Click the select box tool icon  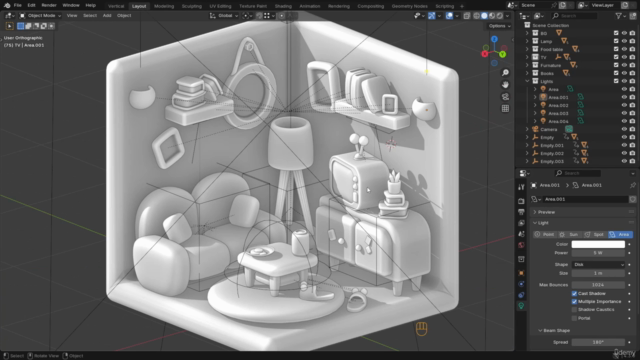[x=9, y=26]
